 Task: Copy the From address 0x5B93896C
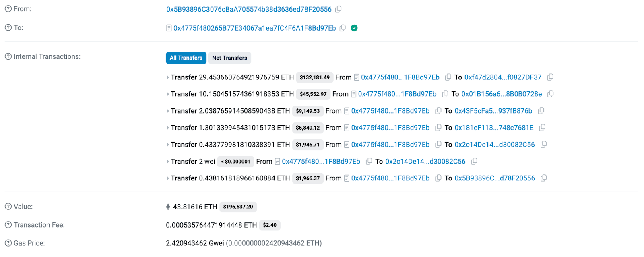coord(339,9)
